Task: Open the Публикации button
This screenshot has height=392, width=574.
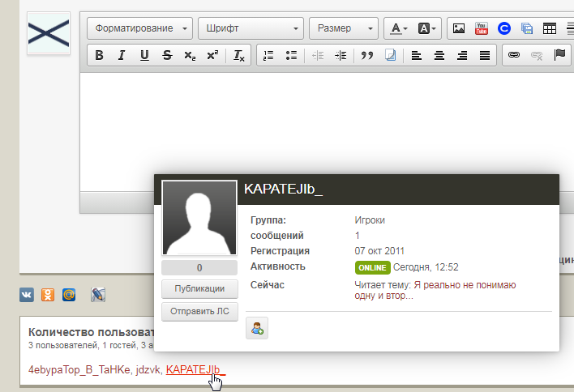Action: click(199, 288)
